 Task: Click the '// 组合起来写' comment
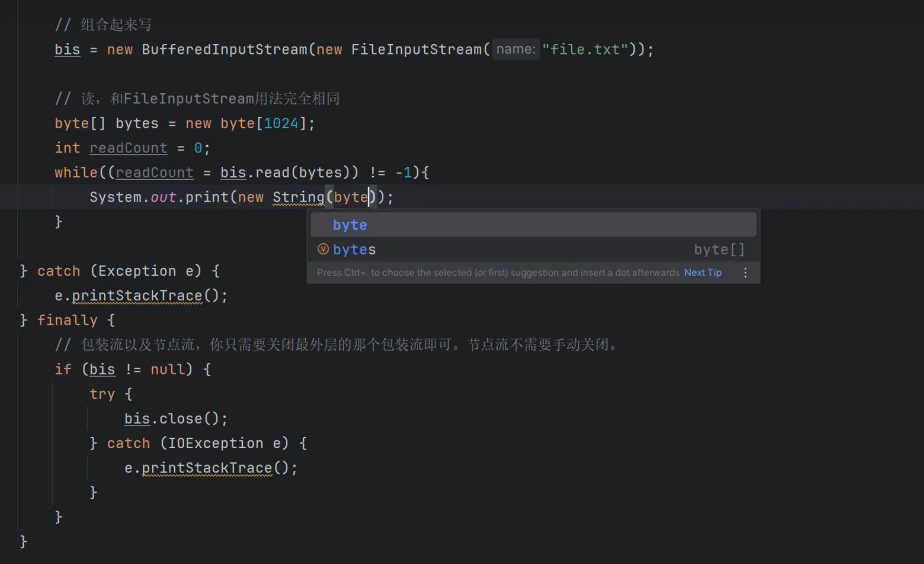click(103, 25)
